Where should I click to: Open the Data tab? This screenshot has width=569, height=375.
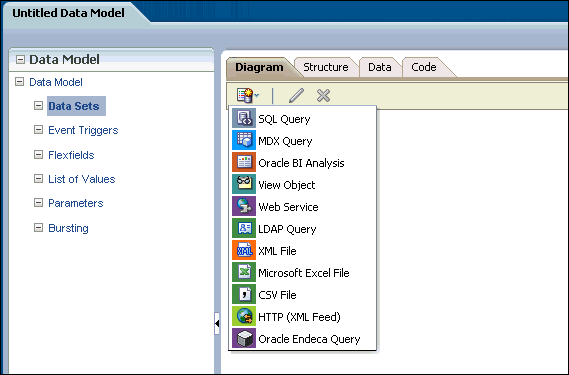point(380,67)
